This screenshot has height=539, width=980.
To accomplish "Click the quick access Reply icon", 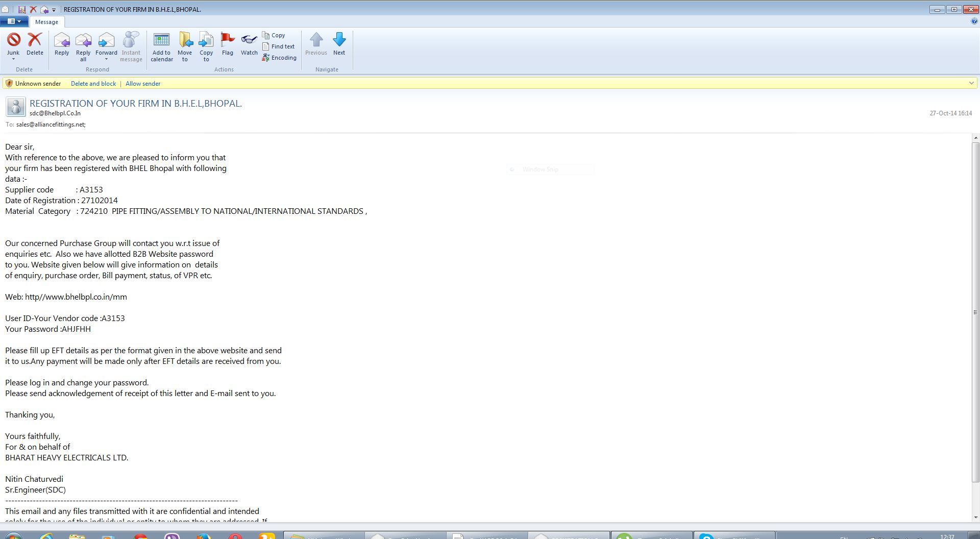I will [44, 9].
